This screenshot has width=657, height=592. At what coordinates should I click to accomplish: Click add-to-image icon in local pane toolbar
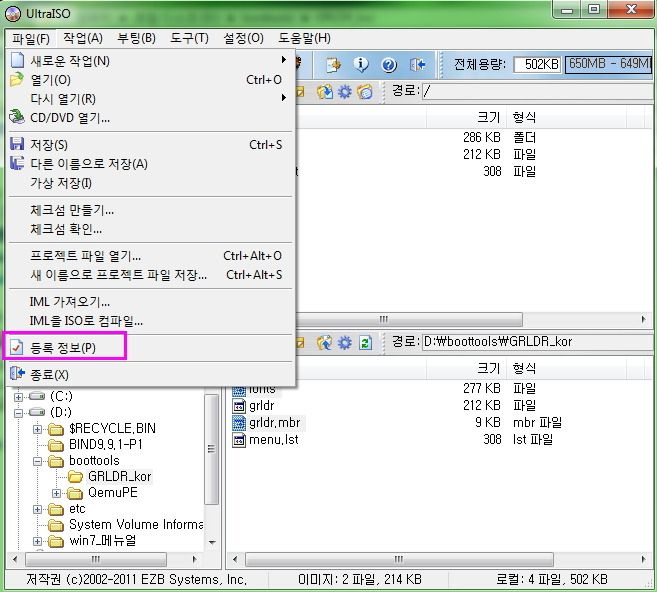pyautogui.click(x=325, y=343)
